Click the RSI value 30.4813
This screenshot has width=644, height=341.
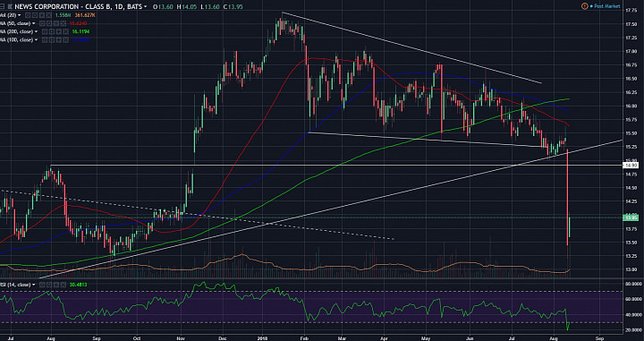click(79, 285)
